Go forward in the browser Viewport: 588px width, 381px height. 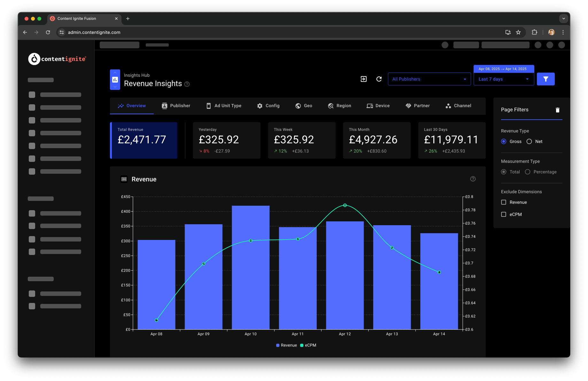click(36, 32)
